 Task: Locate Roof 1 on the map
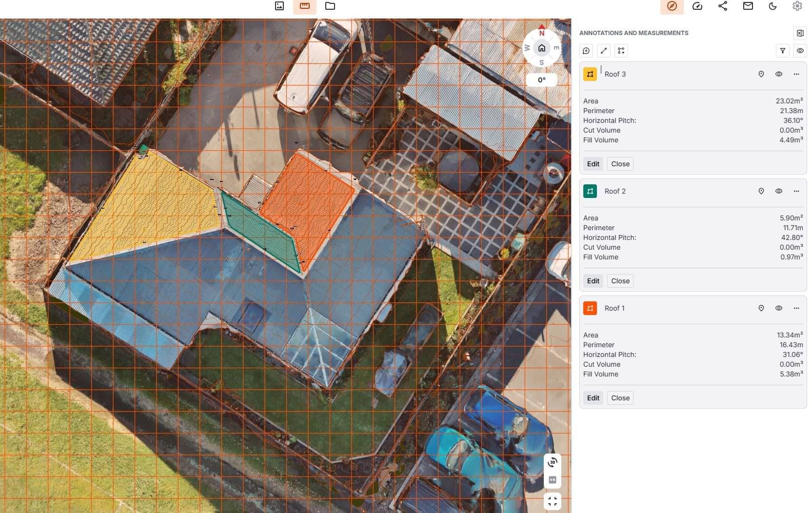(x=761, y=308)
